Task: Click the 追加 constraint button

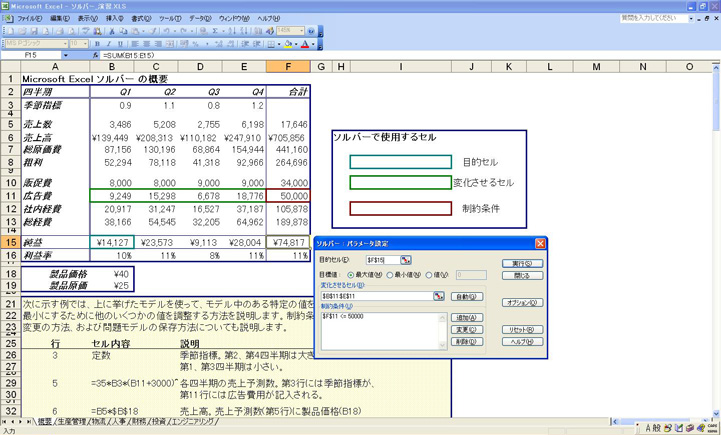Action: tap(467, 317)
